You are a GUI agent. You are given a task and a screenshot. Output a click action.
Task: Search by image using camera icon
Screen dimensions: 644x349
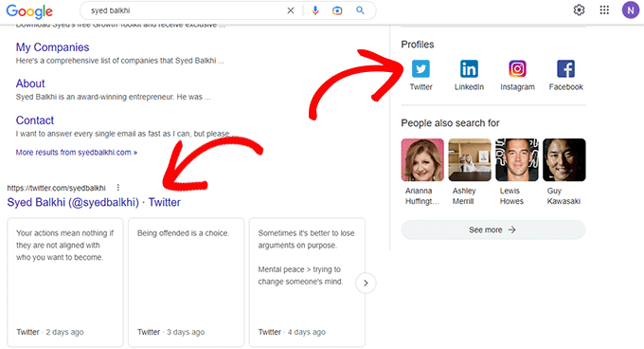pyautogui.click(x=337, y=10)
